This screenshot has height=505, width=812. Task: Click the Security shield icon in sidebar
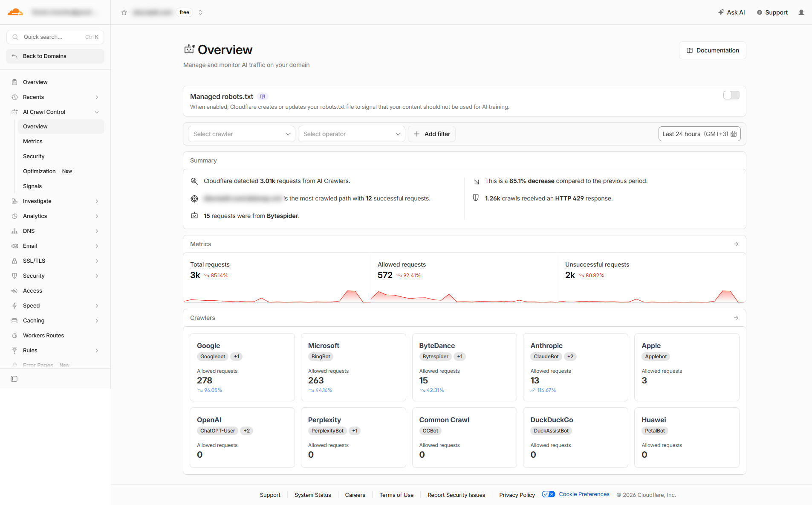[x=14, y=276]
